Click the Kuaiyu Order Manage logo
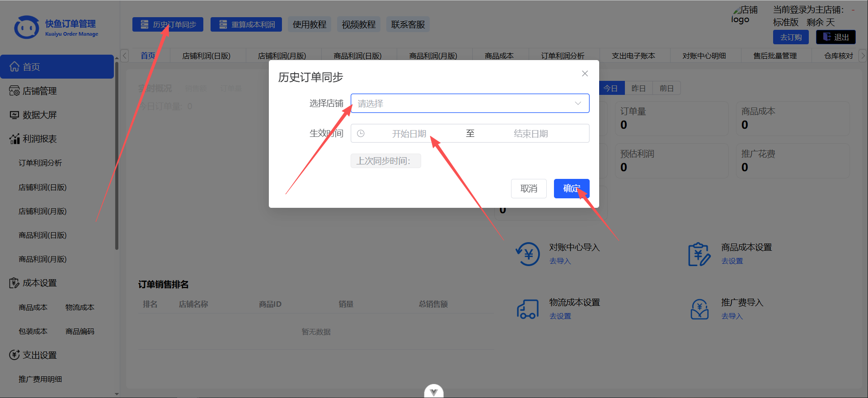868x398 pixels. [x=56, y=28]
